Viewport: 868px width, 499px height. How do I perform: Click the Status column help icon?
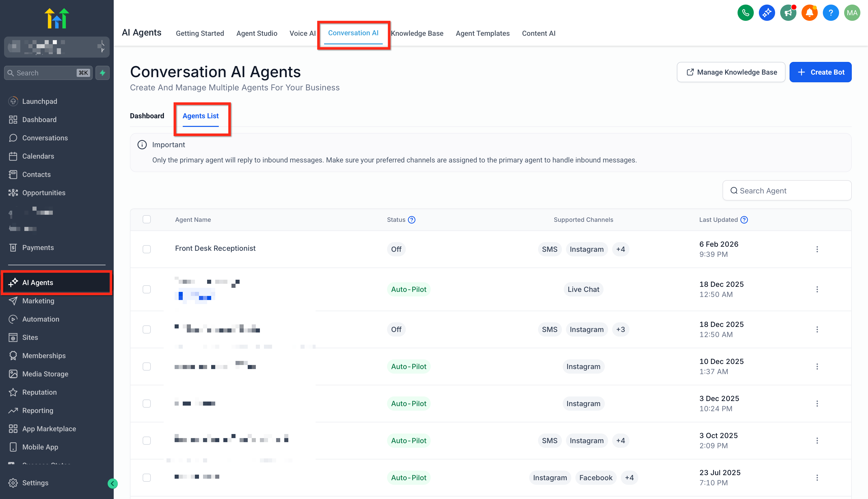click(x=412, y=220)
